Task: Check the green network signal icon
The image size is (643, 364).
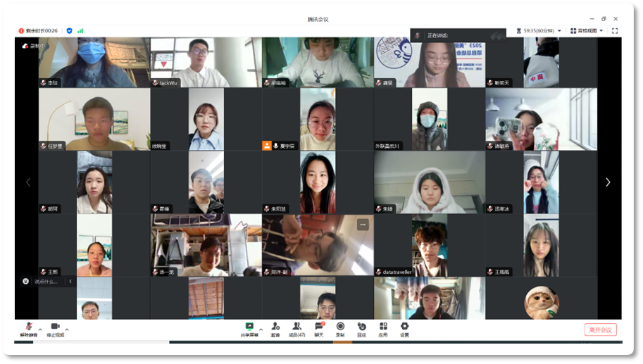Action: pyautogui.click(x=80, y=31)
